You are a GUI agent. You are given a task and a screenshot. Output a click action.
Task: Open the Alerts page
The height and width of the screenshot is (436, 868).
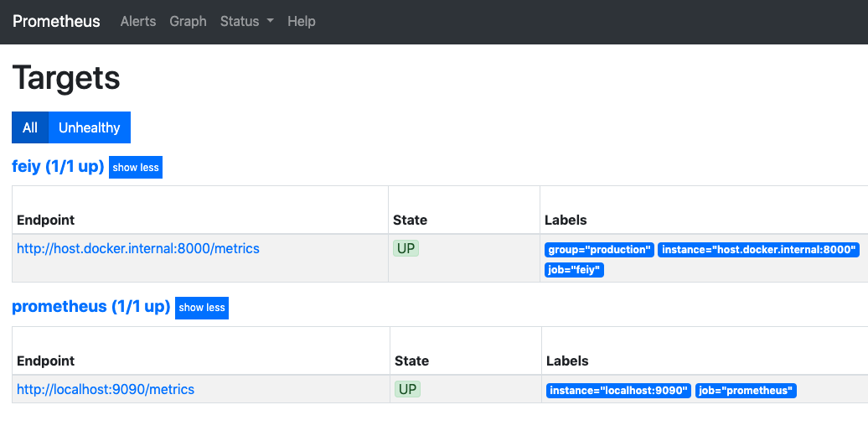coord(138,22)
